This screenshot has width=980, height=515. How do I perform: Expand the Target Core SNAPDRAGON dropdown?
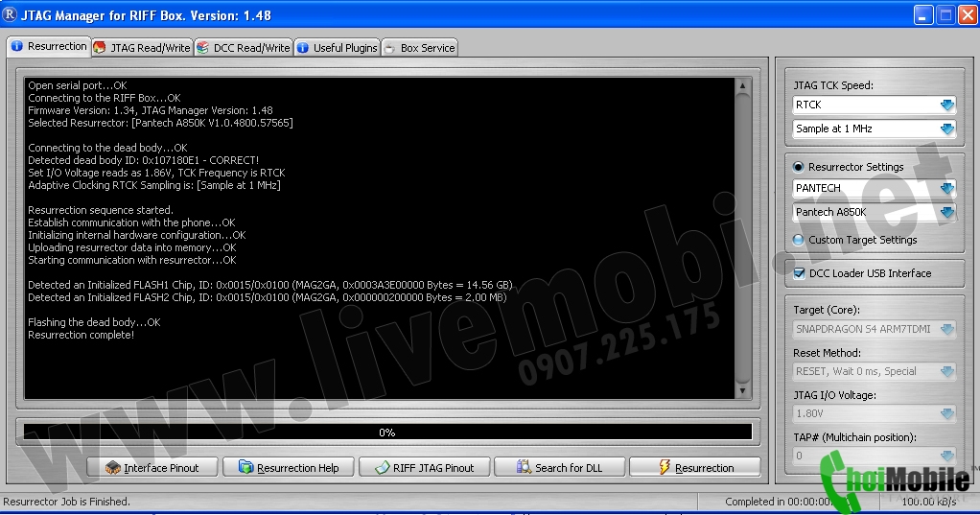tap(947, 329)
